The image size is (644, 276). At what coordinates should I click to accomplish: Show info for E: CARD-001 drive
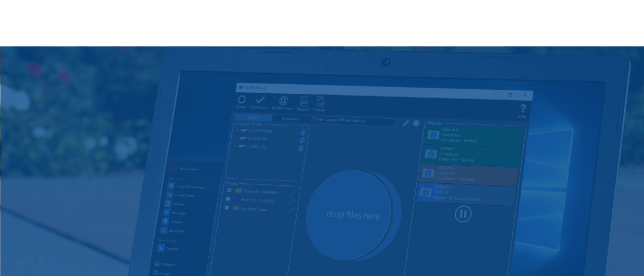pyautogui.click(x=302, y=140)
